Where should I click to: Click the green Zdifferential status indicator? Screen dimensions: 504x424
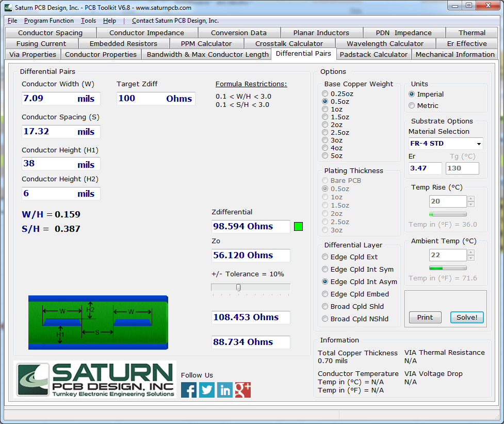click(298, 226)
